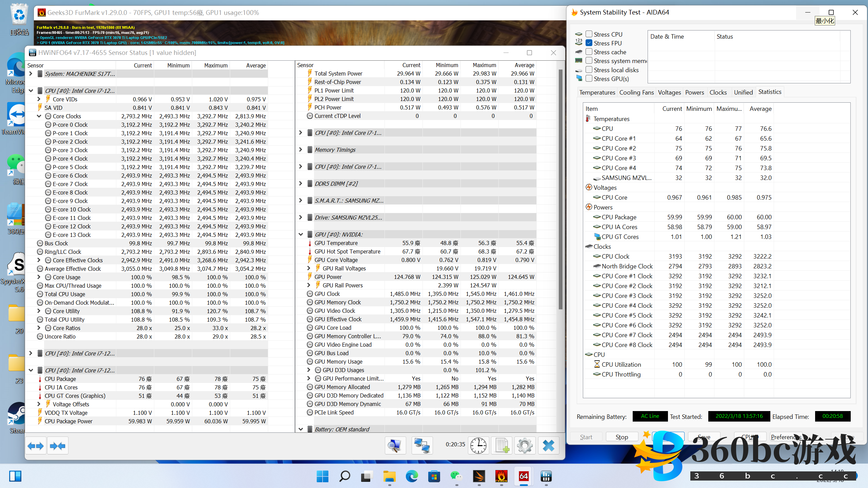Expand the Memory Timings sensor group
This screenshot has height=488, width=868.
coord(300,150)
